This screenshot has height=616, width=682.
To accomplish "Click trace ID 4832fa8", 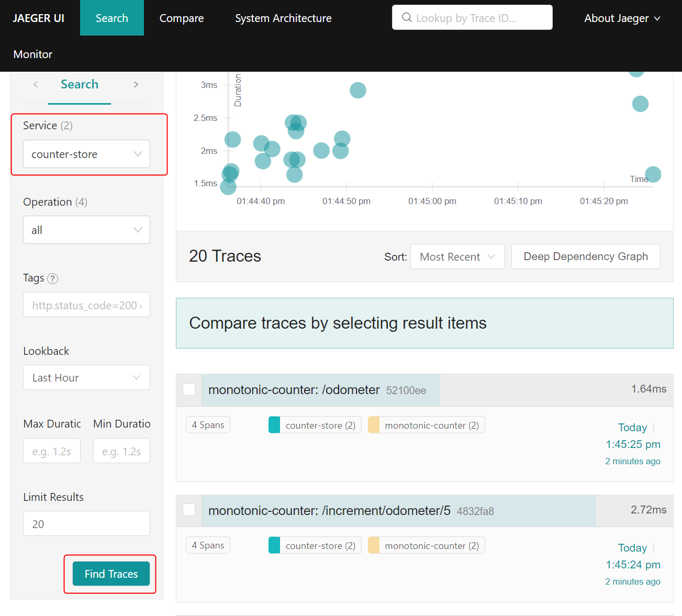I will click(x=475, y=511).
